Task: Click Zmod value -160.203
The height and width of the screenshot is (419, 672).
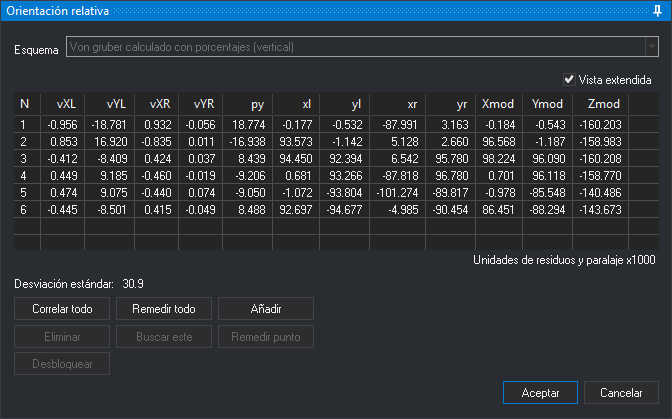Action: click(x=600, y=125)
